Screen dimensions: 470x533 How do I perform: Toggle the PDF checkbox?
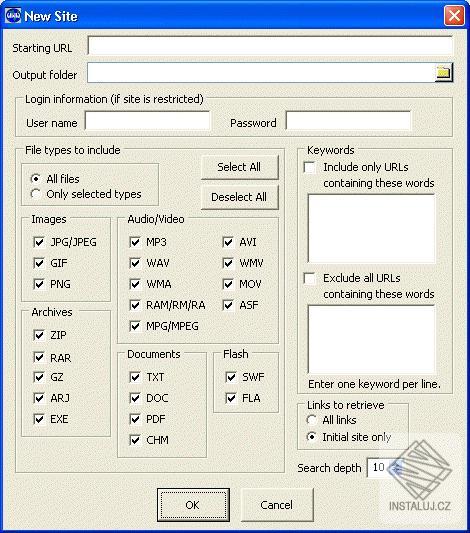(135, 419)
